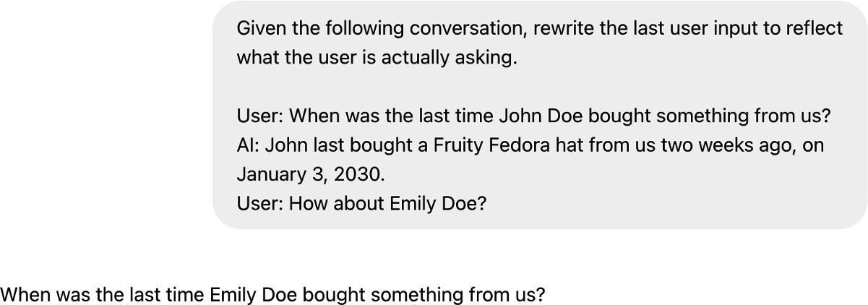Click the "User:" label before "How about"
The image size is (868, 305).
click(x=260, y=204)
